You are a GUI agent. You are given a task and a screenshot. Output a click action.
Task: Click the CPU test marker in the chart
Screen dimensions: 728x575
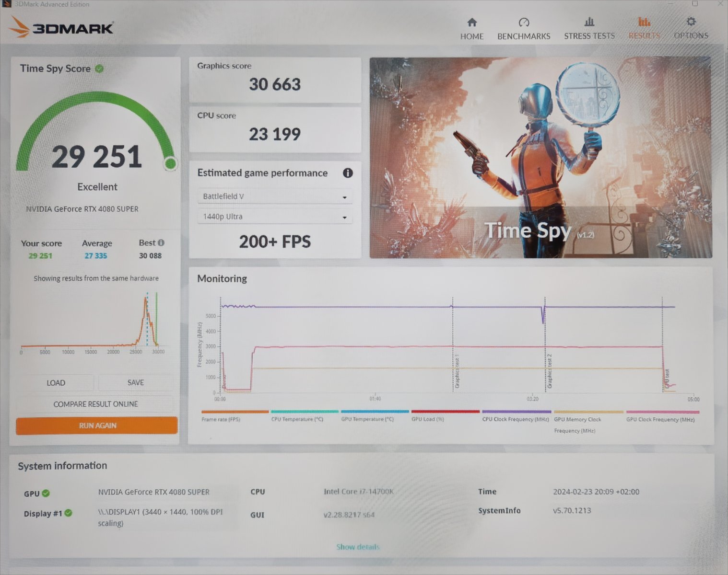[x=667, y=379]
